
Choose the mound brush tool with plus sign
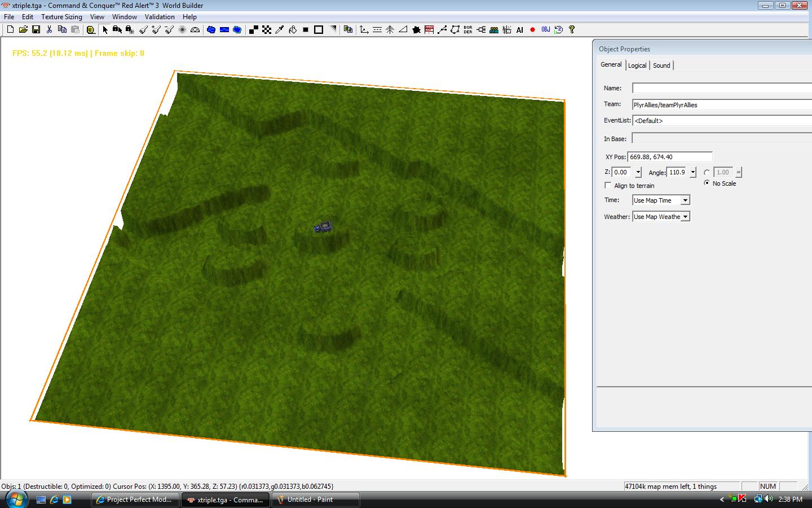156,29
